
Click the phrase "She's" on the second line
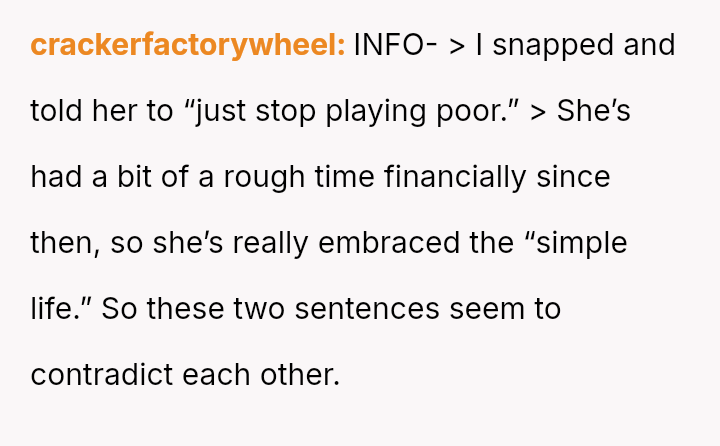[x=594, y=111]
